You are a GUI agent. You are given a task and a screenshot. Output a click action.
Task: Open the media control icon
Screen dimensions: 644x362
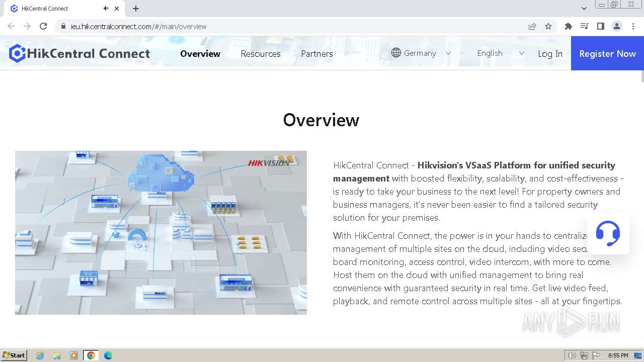pos(585,26)
